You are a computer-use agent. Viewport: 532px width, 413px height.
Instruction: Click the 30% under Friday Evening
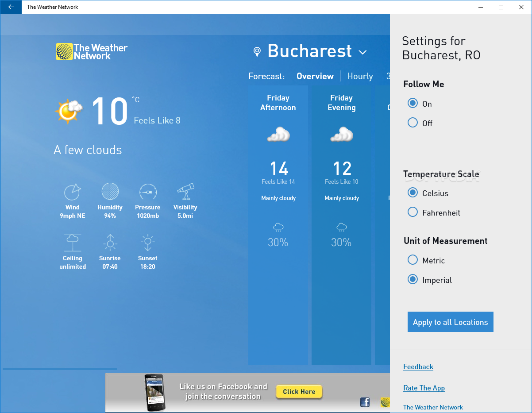pyautogui.click(x=341, y=243)
